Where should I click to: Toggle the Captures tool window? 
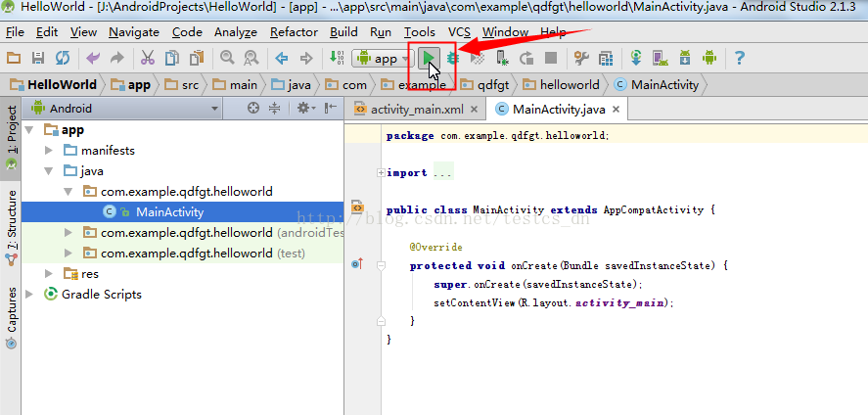(x=11, y=318)
